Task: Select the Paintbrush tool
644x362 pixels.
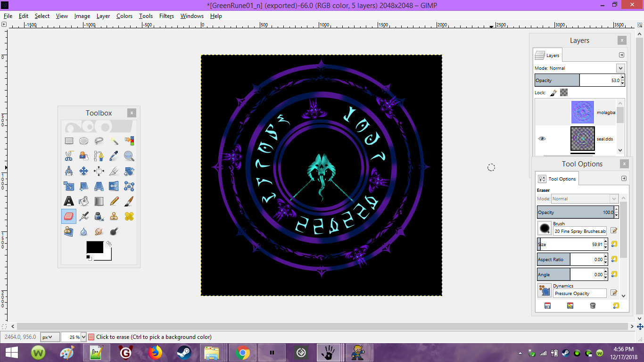Action: [x=129, y=201]
